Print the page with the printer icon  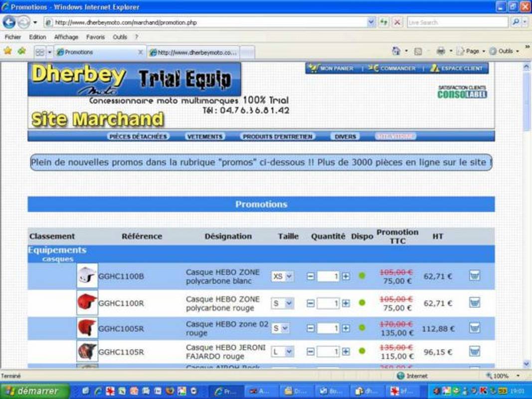pyautogui.click(x=441, y=51)
